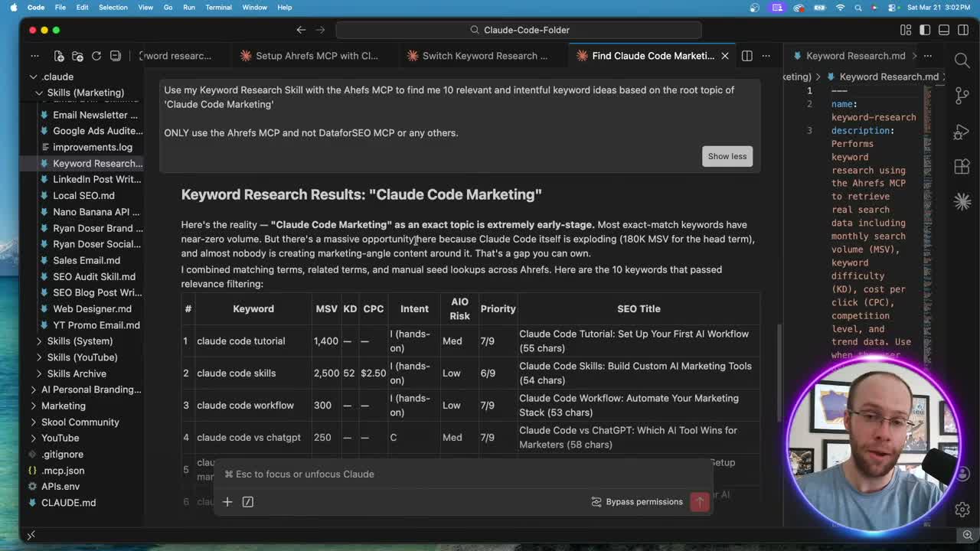The height and width of the screenshot is (551, 980).
Task: Open the Terminal menu
Action: point(218,8)
